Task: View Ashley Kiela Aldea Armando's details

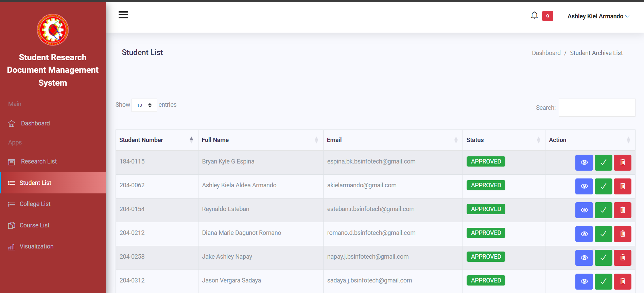Action: pos(584,186)
